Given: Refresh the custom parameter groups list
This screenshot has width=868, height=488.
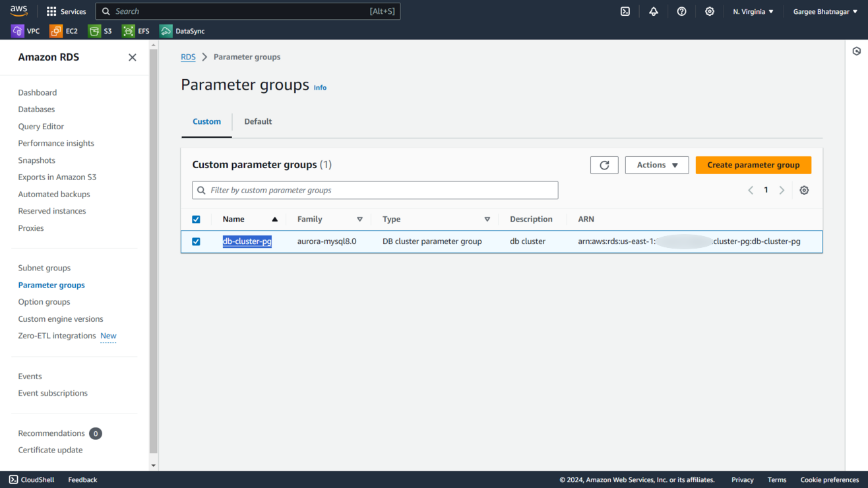Looking at the screenshot, I should click(x=604, y=165).
